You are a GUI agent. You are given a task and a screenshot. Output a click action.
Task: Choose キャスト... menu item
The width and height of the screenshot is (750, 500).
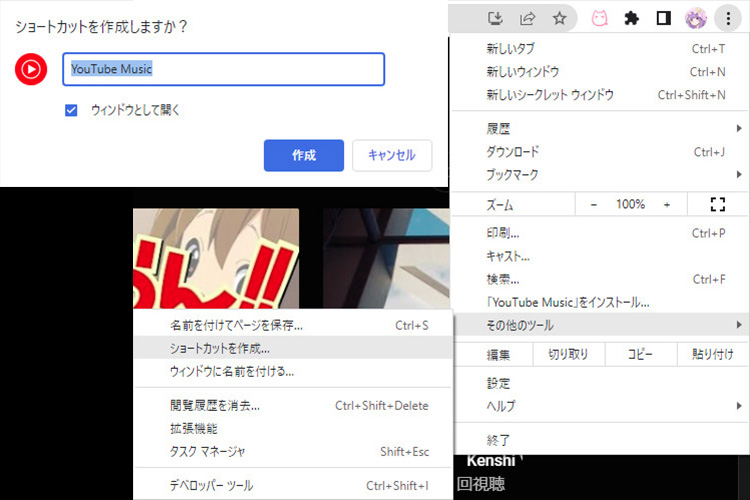coord(599,256)
